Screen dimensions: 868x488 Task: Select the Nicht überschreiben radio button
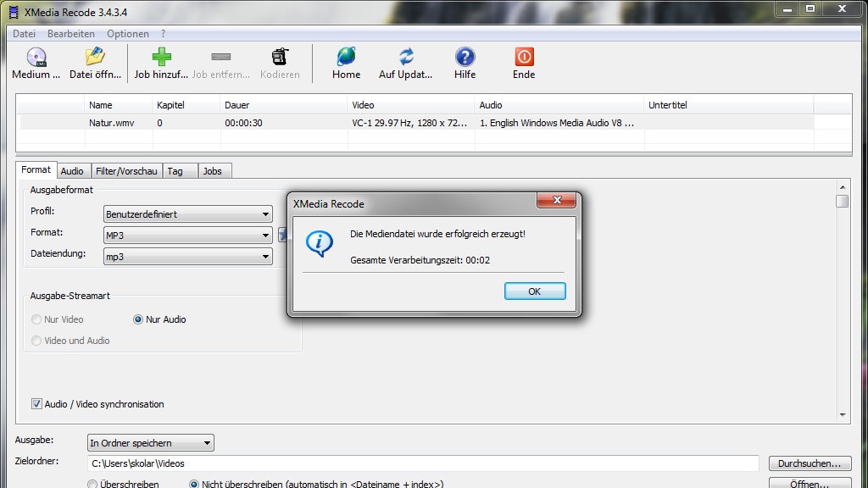point(194,484)
